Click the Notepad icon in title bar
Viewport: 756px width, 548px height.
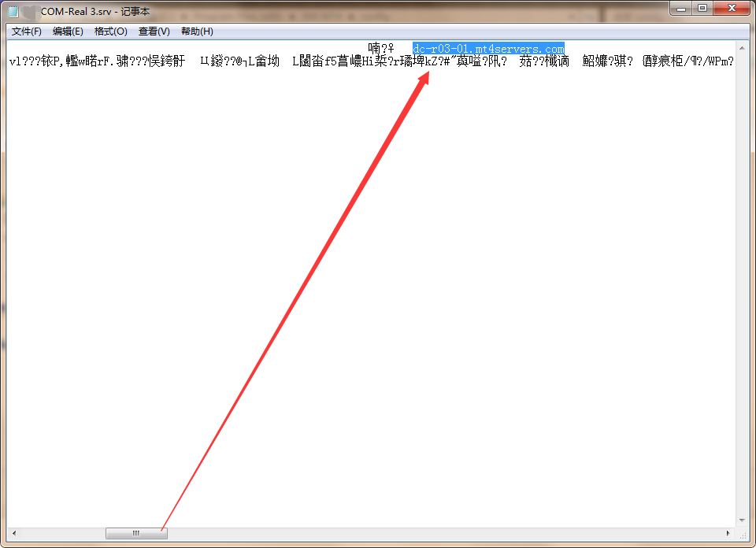coord(13,12)
